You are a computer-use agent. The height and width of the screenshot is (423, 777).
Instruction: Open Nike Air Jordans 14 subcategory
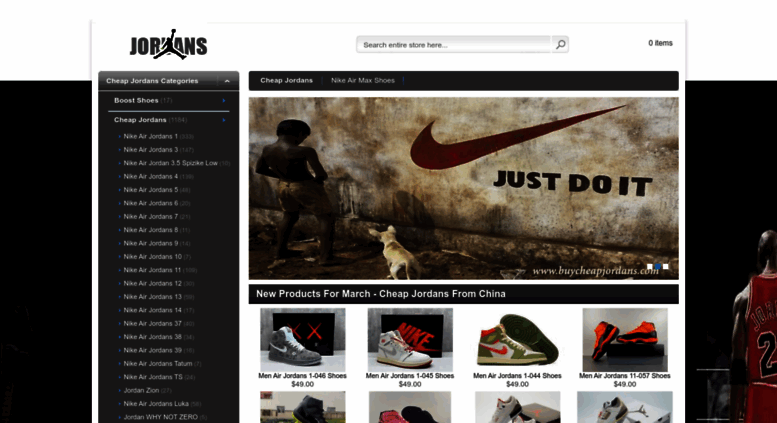tap(153, 310)
